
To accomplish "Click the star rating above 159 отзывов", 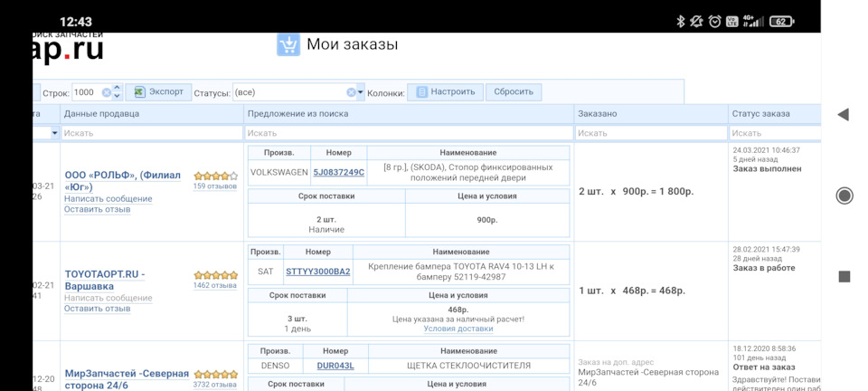I will (216, 176).
